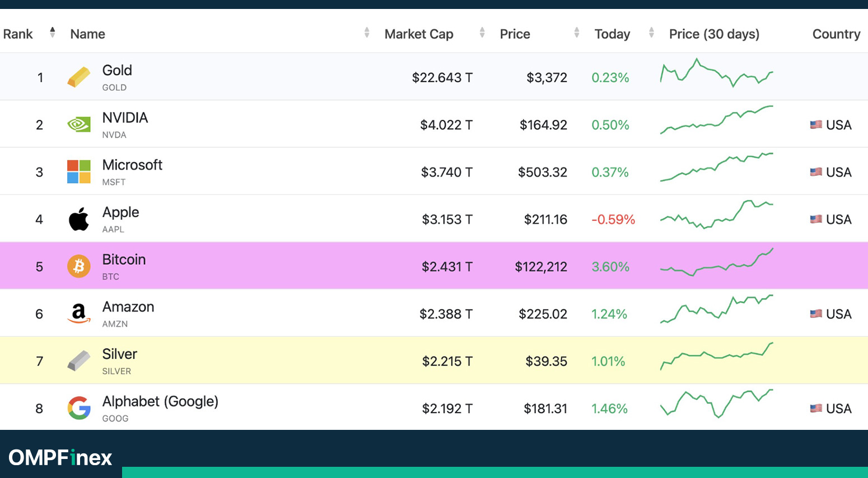
Task: Click Apple's 30-day price chart
Action: point(717,214)
